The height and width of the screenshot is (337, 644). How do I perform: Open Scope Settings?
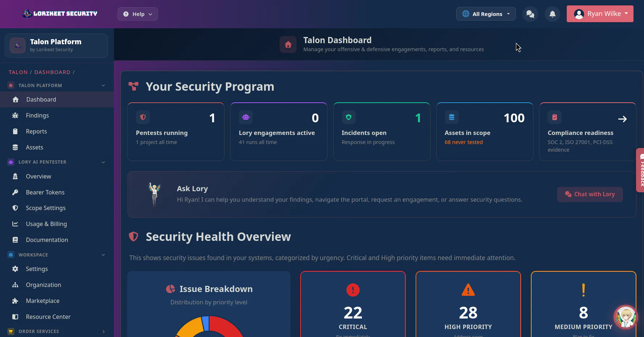(57, 208)
